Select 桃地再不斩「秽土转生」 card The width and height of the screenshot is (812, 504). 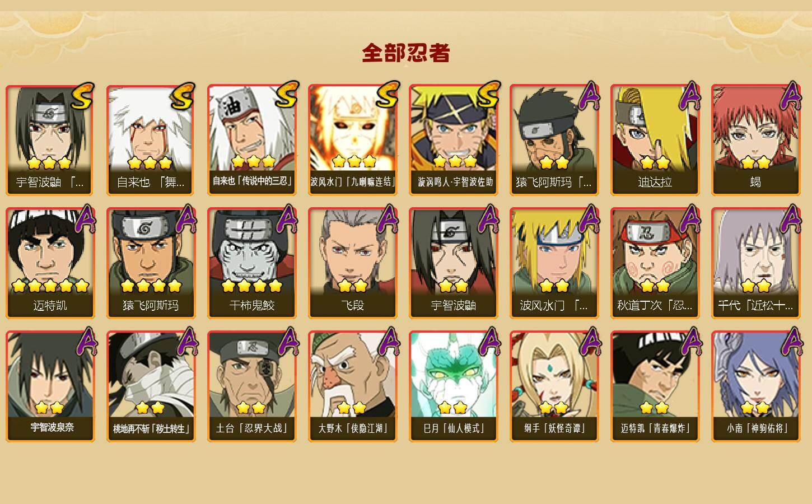click(x=151, y=386)
